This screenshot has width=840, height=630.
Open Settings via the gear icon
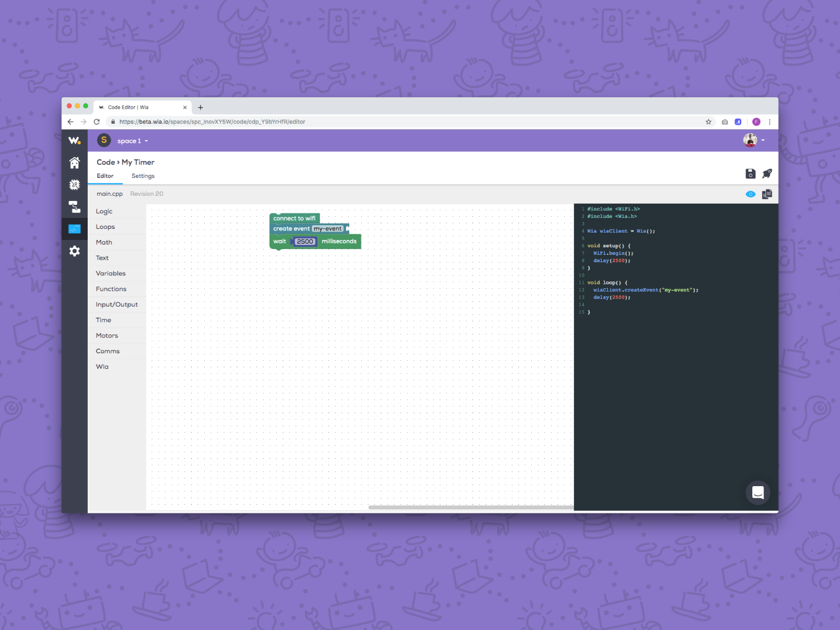pyautogui.click(x=75, y=251)
